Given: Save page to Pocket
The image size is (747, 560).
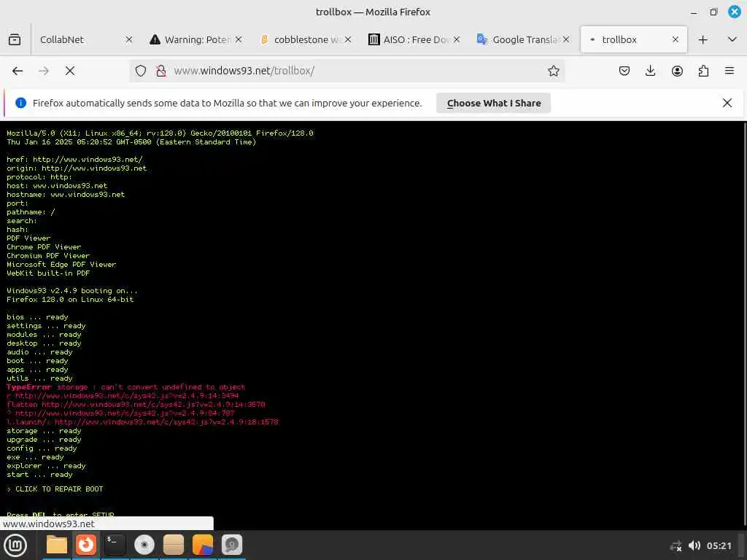Looking at the screenshot, I should click(x=624, y=71).
